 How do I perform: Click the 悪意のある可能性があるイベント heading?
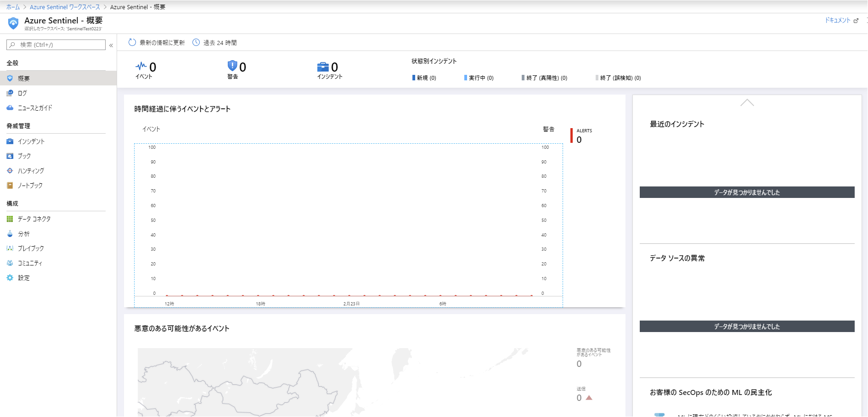tap(182, 328)
